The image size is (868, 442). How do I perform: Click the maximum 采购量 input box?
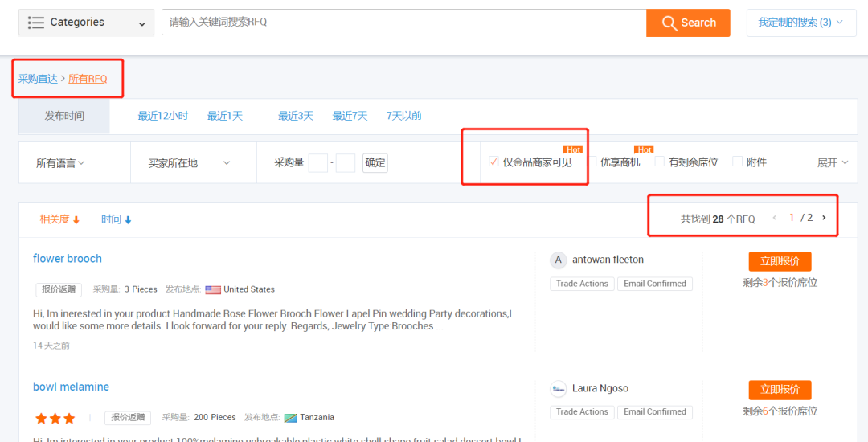(x=346, y=163)
